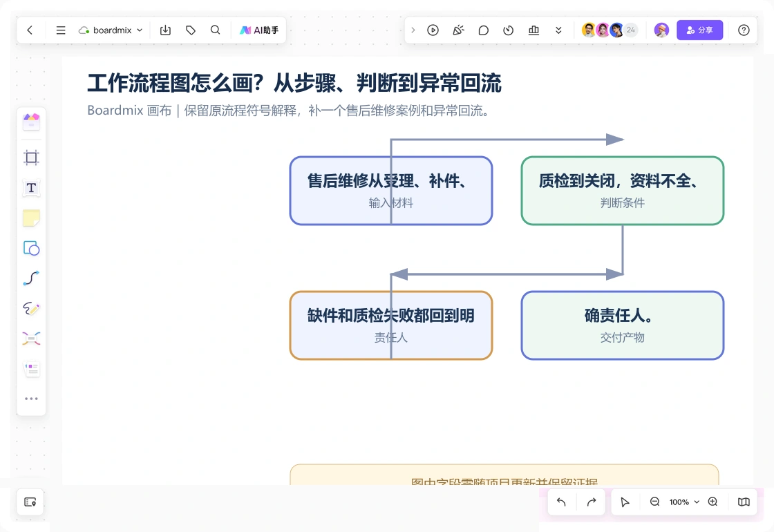Open more tools with the three dots
This screenshot has height=532, width=774.
click(31, 399)
